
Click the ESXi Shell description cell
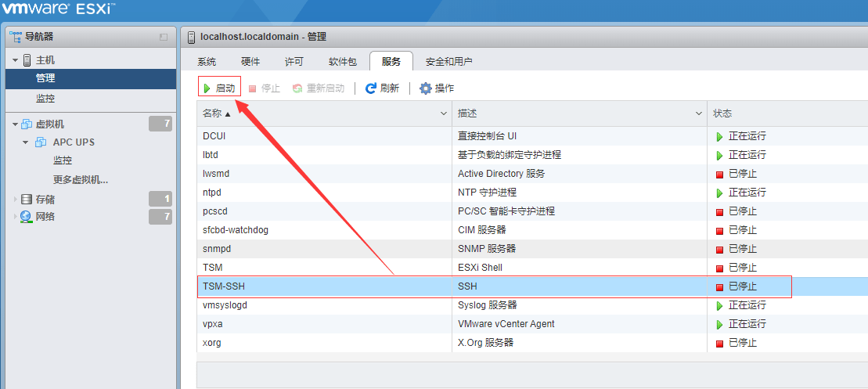580,268
